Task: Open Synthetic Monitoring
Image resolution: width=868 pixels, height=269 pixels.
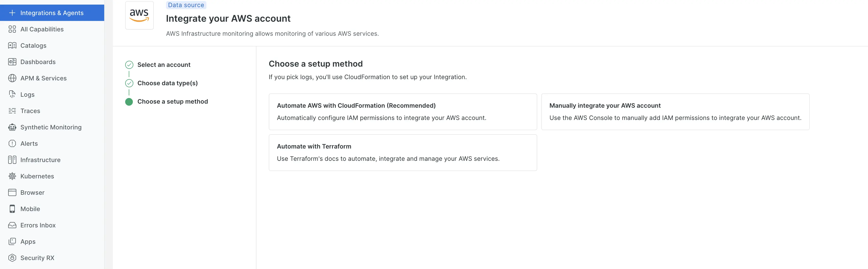Action: coord(52,127)
